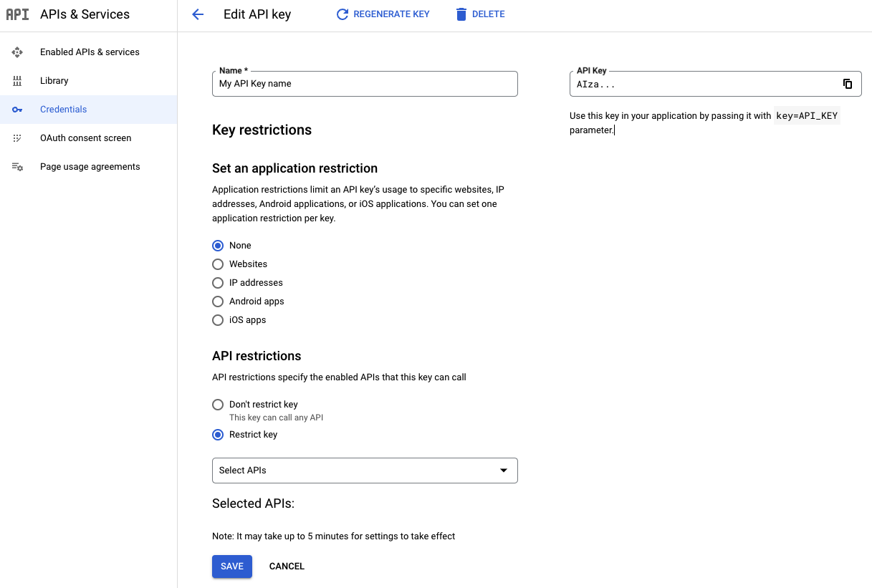Image resolution: width=872 pixels, height=588 pixels.
Task: Click the OAuth consent screen icon
Action: [x=17, y=138]
